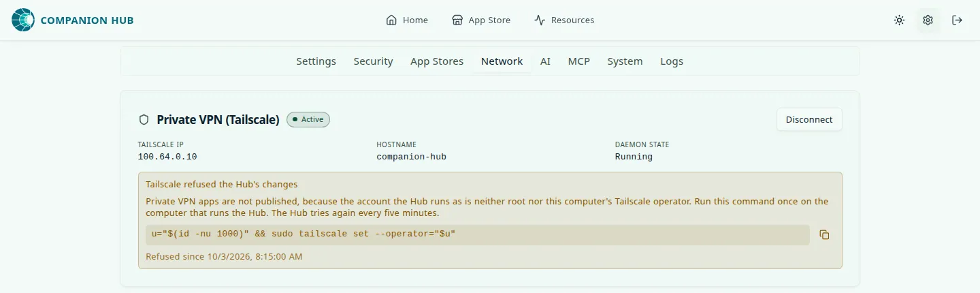The image size is (980, 293).
Task: Copy the tailscale operator command
Action: (824, 235)
